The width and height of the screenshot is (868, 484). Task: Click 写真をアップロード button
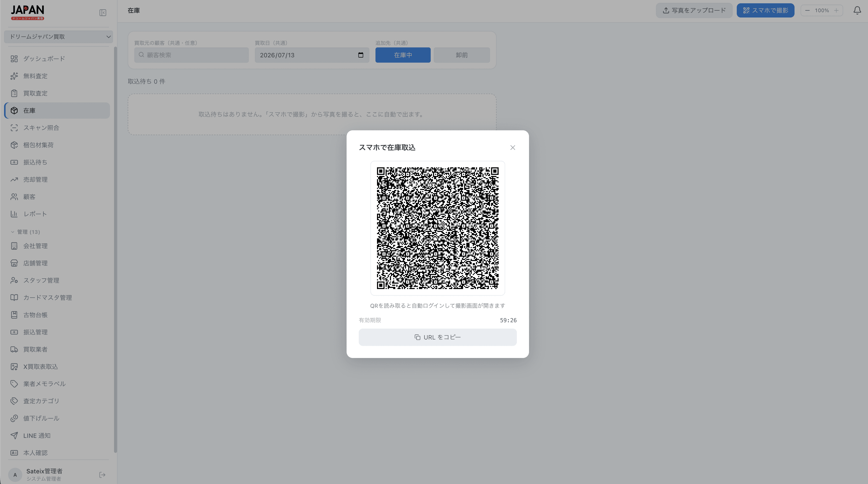pyautogui.click(x=694, y=10)
